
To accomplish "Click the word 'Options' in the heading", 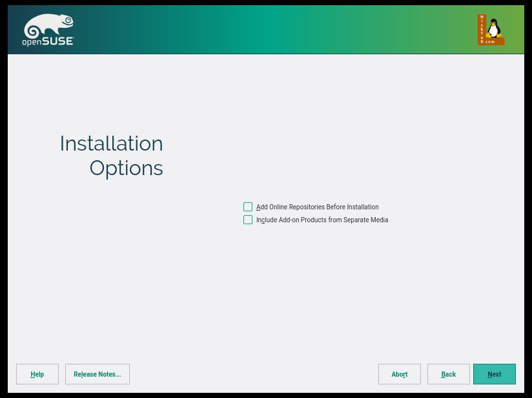I will point(126,168).
